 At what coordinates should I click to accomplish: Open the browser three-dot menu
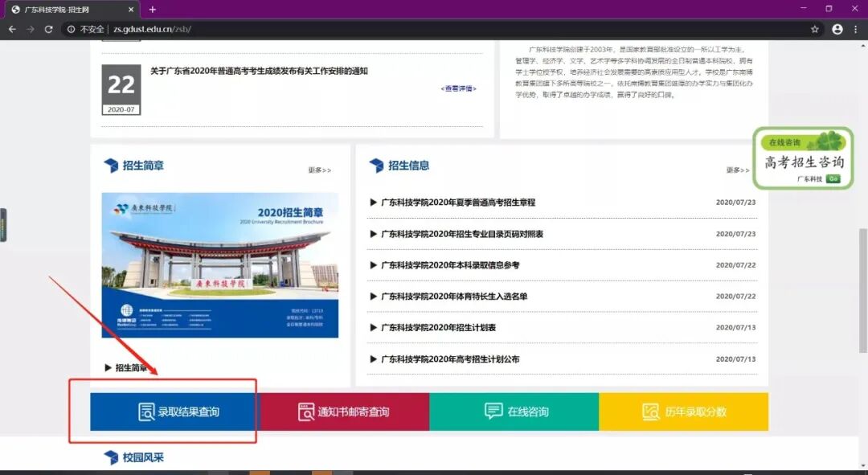(856, 30)
